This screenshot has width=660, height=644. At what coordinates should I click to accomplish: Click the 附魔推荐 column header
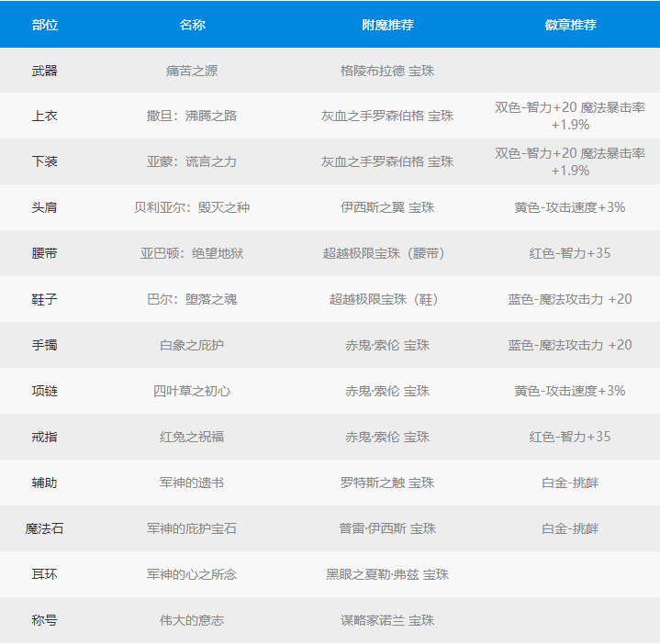tap(387, 25)
